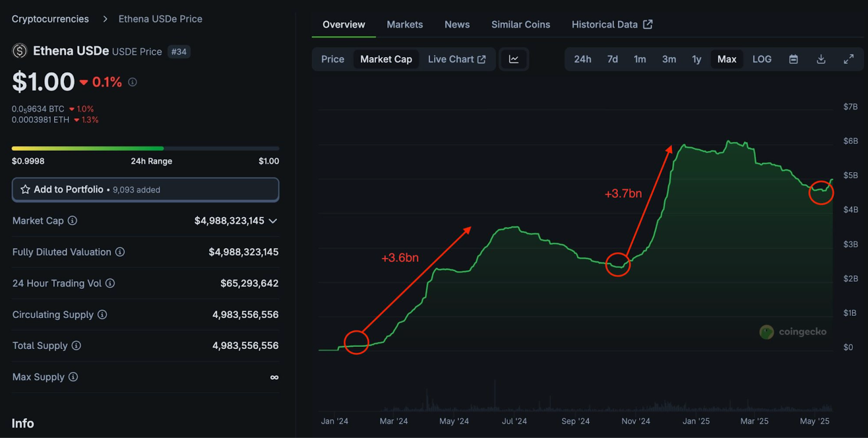Click the infinity Max Supply value
Screen dimensions: 868x438
tap(275, 377)
